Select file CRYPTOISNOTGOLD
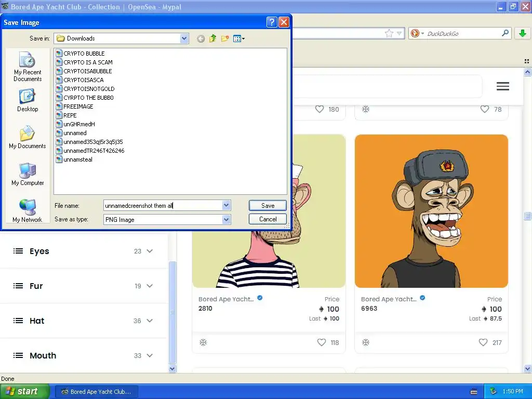 [x=85, y=88]
